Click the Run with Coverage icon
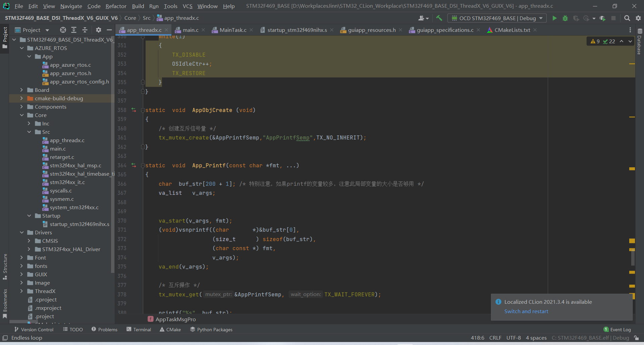 [576, 18]
